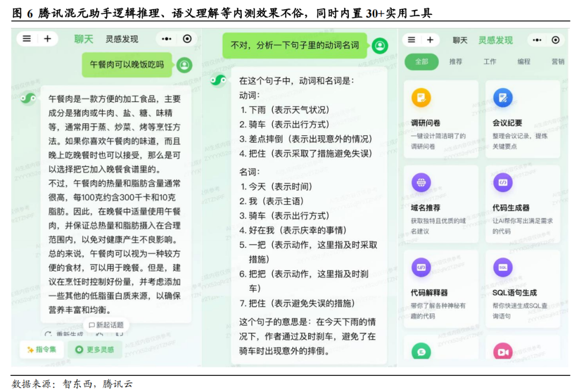579x392 pixels.
Task: Click 代码生成器 purple code icon
Action: tap(503, 182)
